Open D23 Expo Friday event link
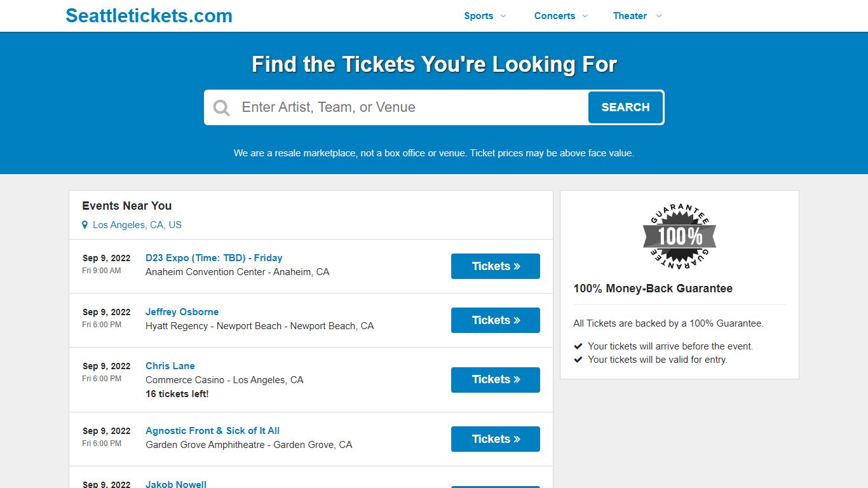868x488 pixels. (214, 258)
